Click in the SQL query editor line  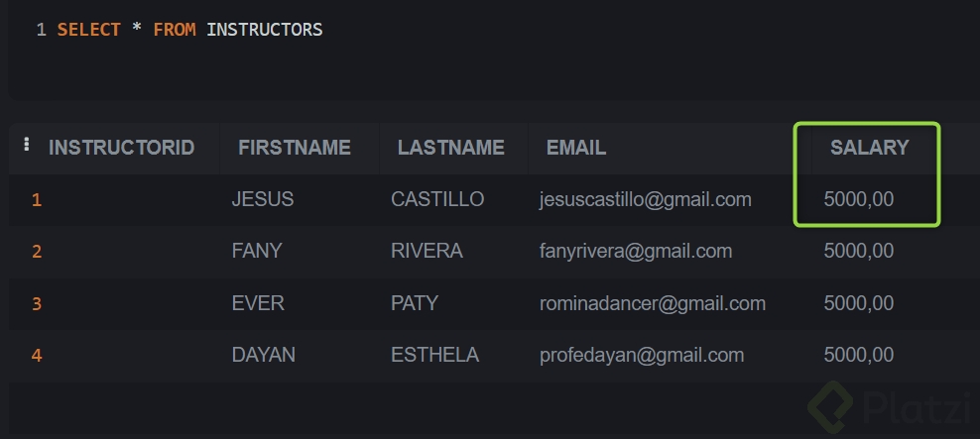click(x=397, y=30)
